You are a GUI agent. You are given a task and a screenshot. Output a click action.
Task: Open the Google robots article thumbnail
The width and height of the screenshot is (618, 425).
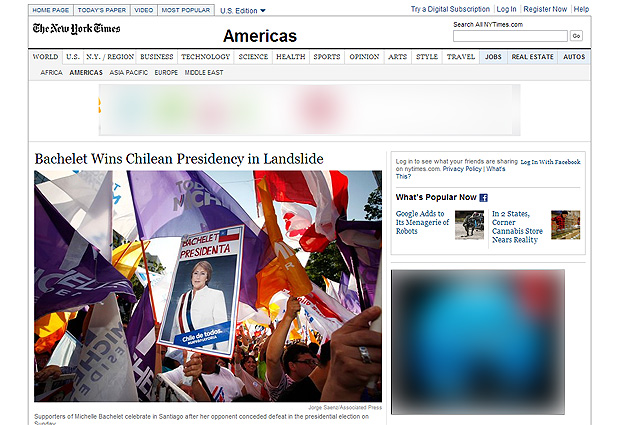coord(469,225)
